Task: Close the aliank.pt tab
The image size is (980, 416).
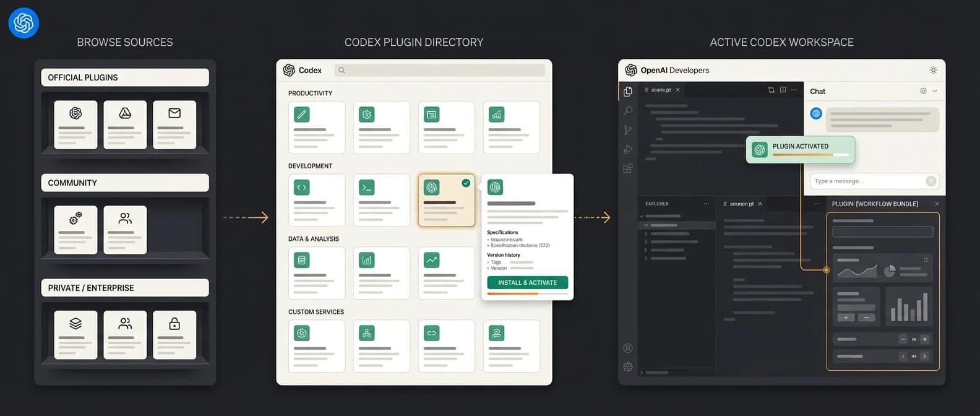Action: (677, 90)
